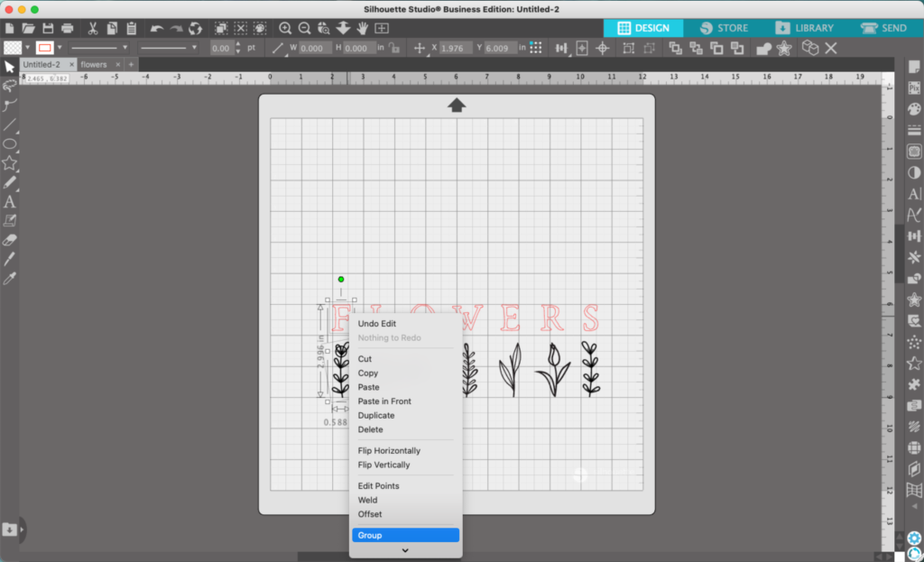Click the Offset star icon in toolbar
Screen dimensions: 924x562
[x=784, y=49]
